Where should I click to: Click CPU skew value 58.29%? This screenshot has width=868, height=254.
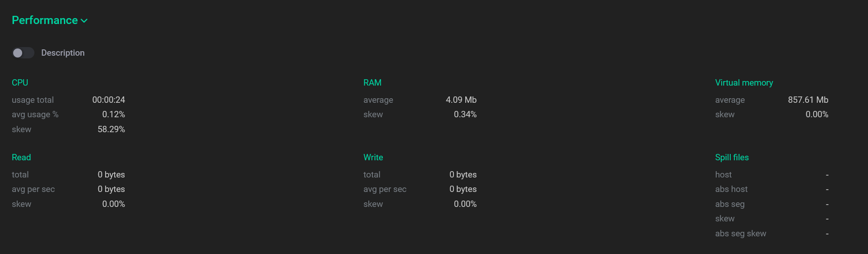(111, 129)
